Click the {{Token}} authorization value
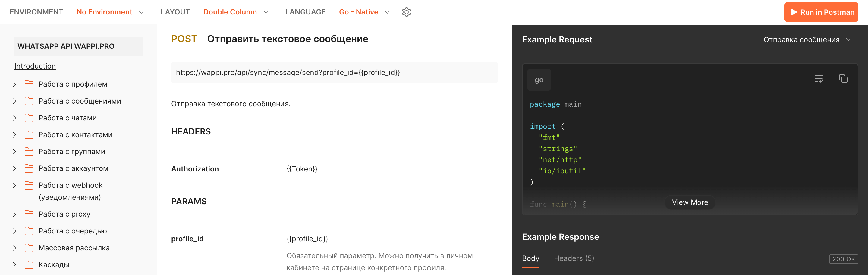This screenshot has height=275, width=868. coord(302,169)
